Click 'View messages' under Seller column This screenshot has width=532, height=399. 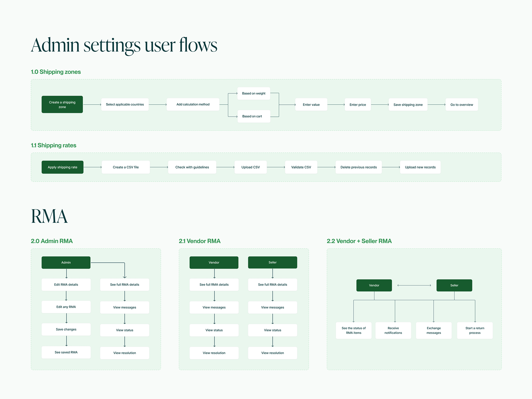[x=272, y=307]
